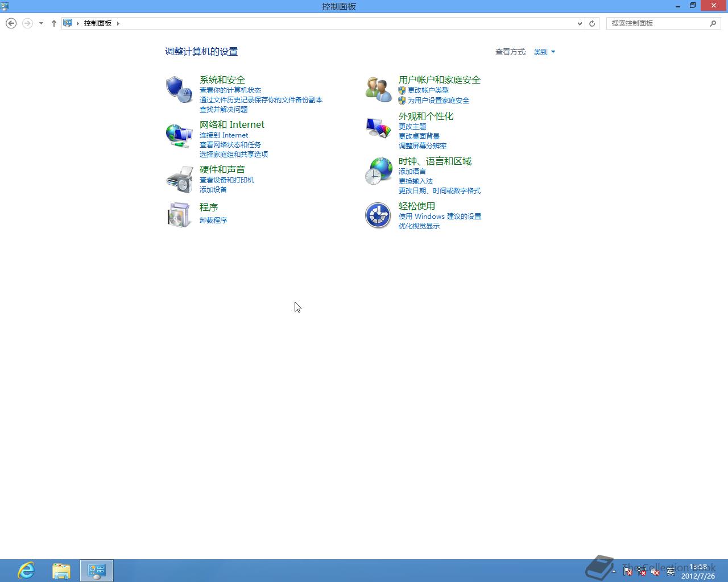Open the taskbar clock and date
This screenshot has height=582, width=728.
(x=698, y=571)
